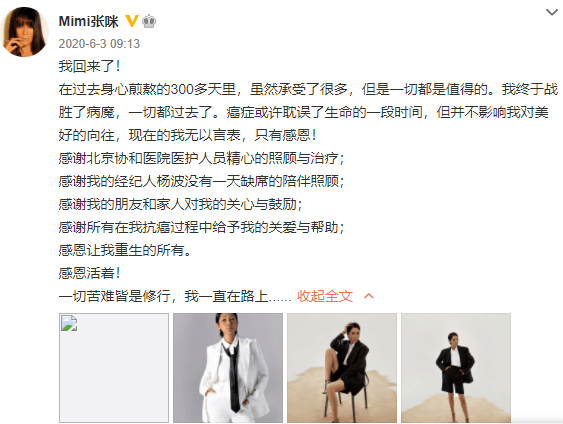Click the broken image icon
This screenshot has width=563, height=424.
69,323
